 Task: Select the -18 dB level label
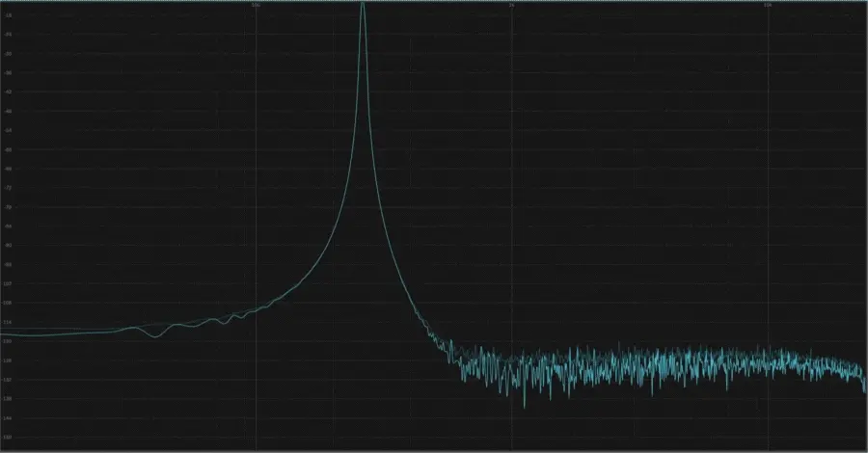coord(8,15)
